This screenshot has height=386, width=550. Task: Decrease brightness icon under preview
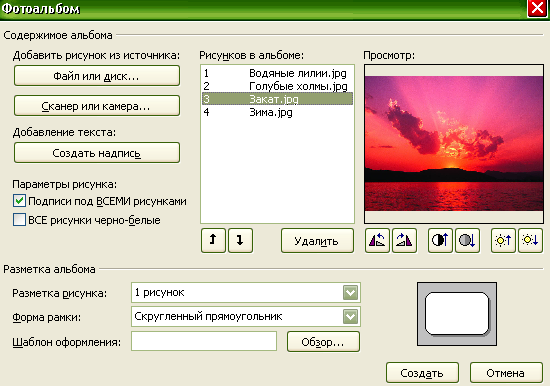point(530,240)
